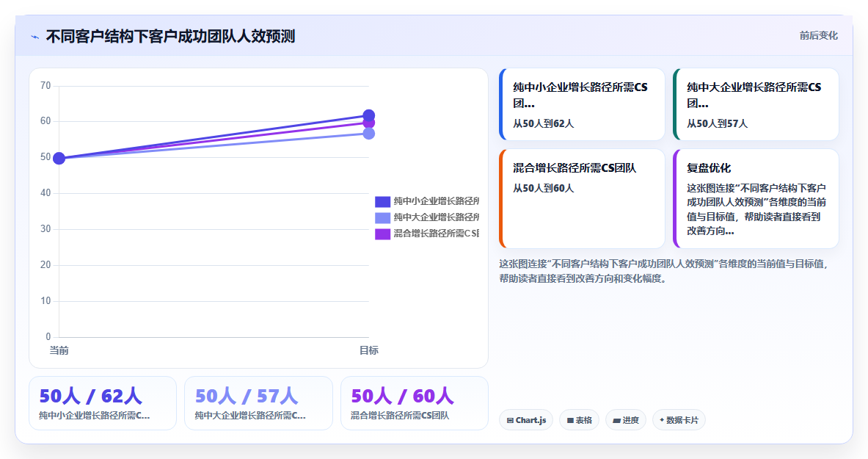This screenshot has height=459, width=868.
Task: Select the 50人 / 60人 stat card
Action: [414, 403]
